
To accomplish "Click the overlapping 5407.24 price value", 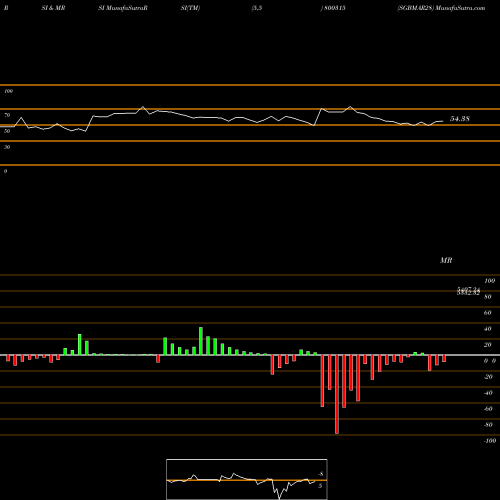I will pos(469,289).
